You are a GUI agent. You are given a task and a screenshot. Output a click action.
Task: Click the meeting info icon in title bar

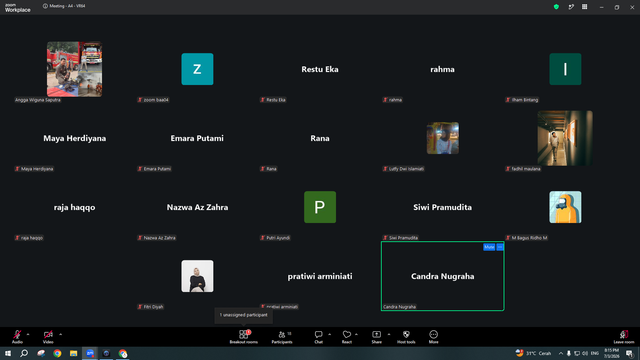pos(45,6)
